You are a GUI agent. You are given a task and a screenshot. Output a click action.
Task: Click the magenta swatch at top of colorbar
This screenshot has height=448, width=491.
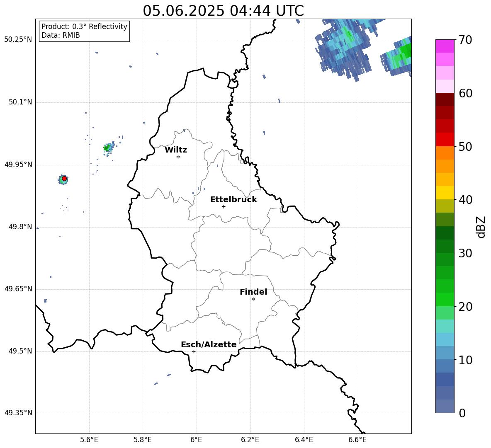click(445, 46)
